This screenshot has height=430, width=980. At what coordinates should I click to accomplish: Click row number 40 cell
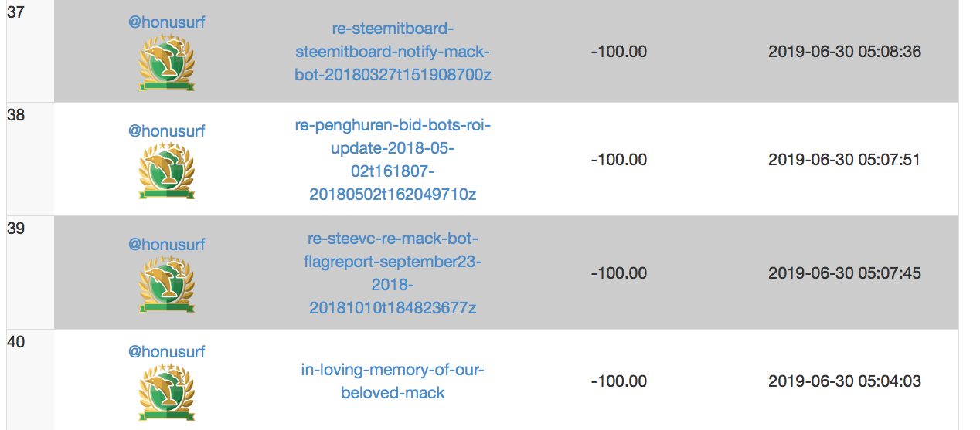[x=16, y=341]
